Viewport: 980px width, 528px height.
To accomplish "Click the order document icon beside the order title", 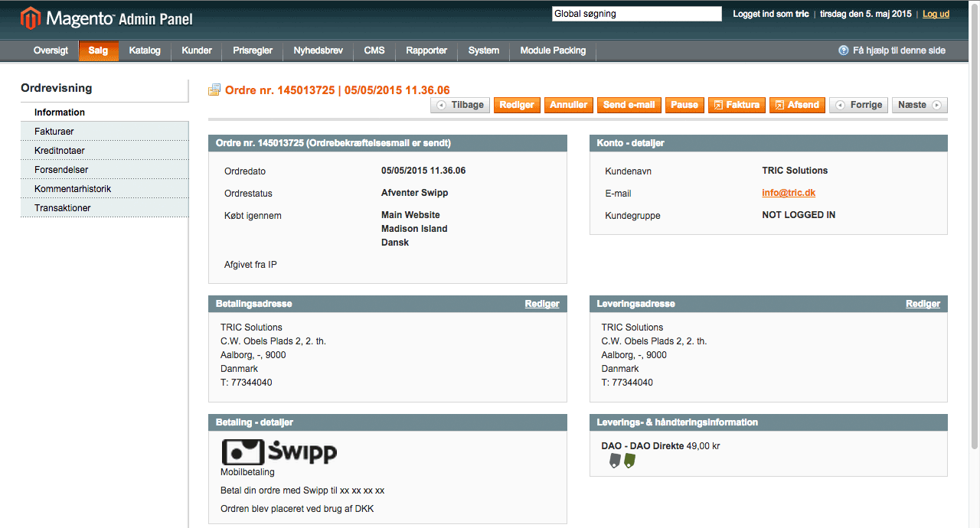I will 214,90.
